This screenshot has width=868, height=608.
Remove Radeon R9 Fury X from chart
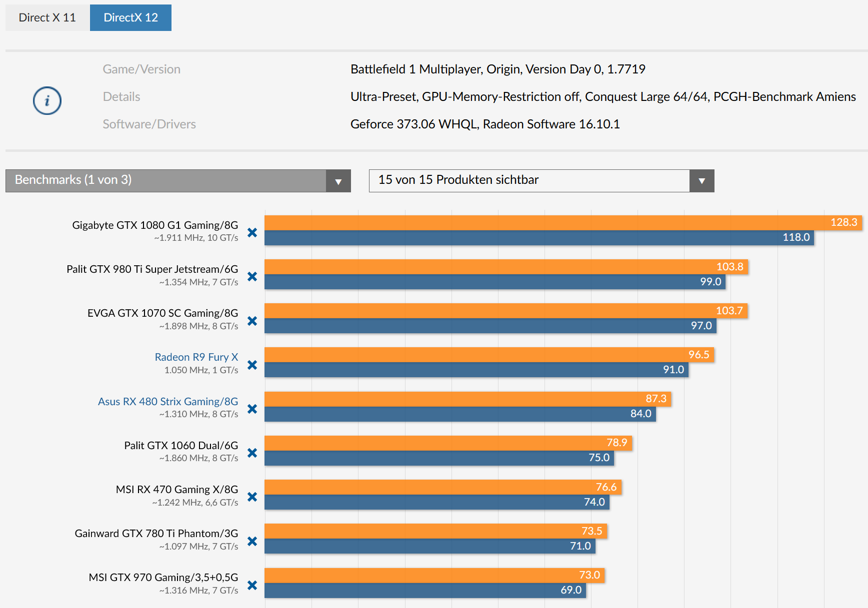click(x=252, y=365)
